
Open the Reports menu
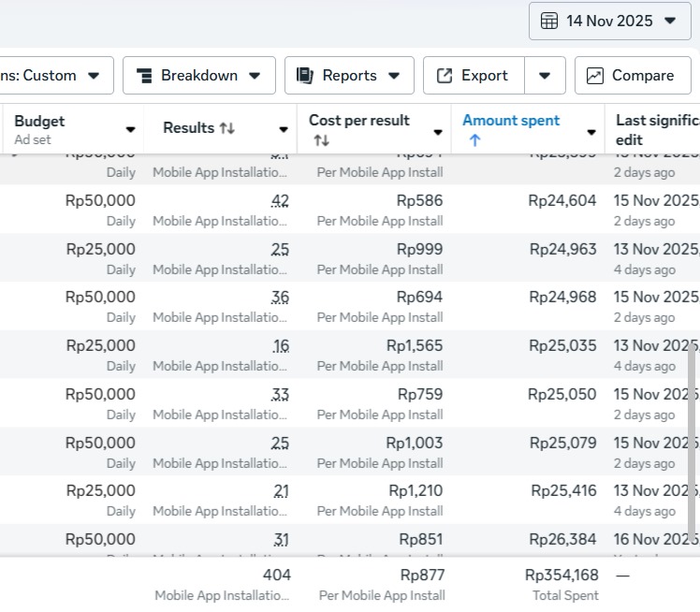348,76
